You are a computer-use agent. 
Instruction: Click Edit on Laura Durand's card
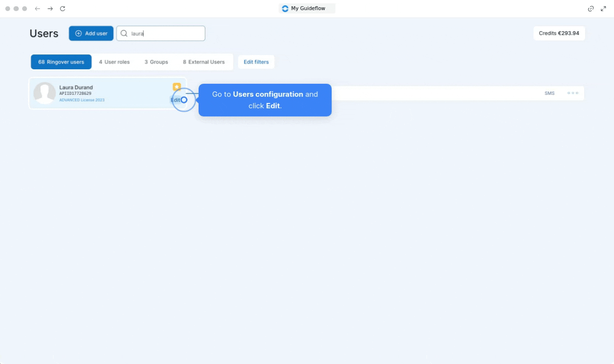(176, 100)
